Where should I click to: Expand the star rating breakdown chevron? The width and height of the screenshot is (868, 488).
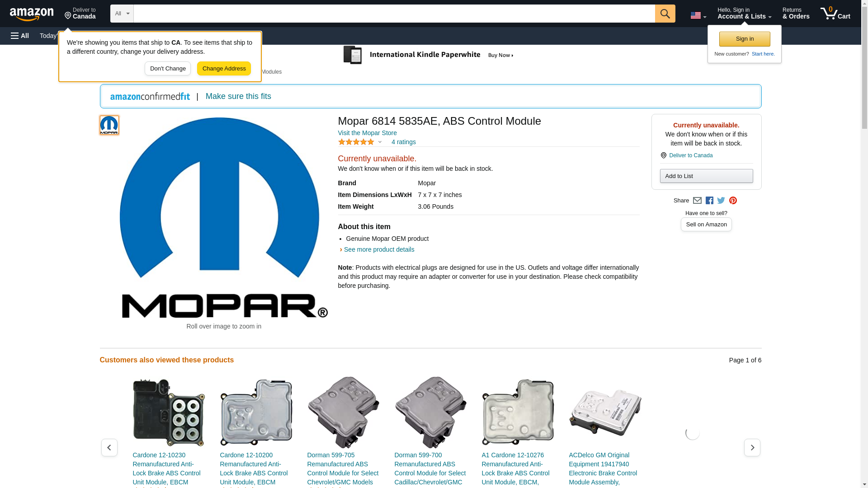coord(380,142)
